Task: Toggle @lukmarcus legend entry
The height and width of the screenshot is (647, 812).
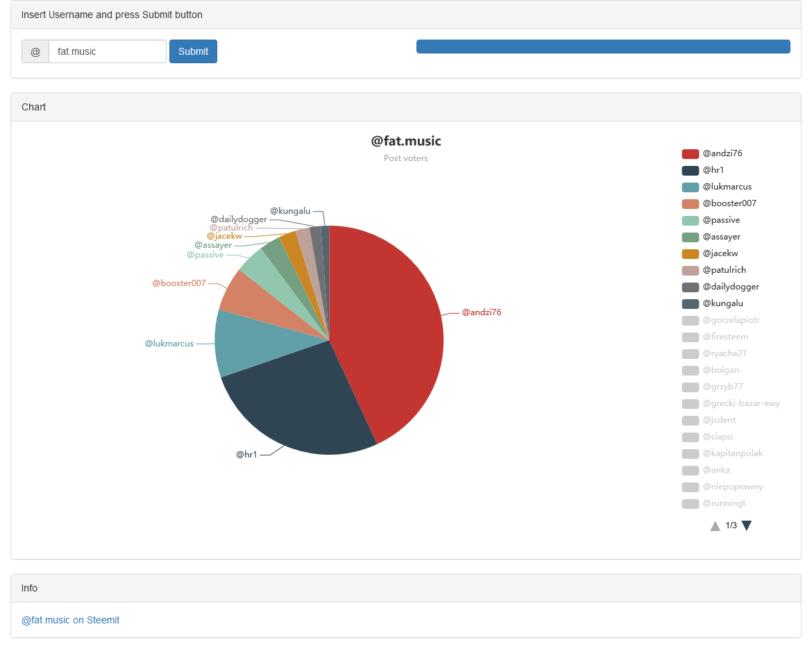Action: (x=727, y=186)
